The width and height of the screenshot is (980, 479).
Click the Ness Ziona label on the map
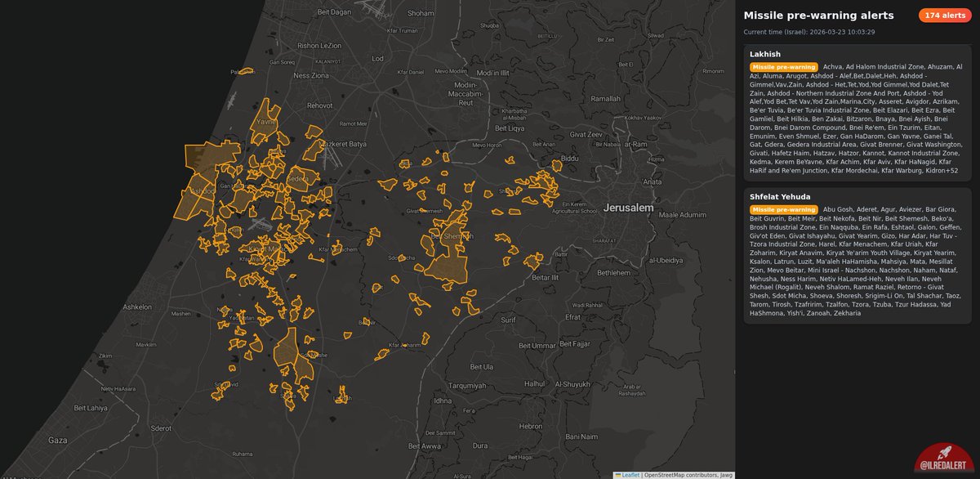click(310, 75)
